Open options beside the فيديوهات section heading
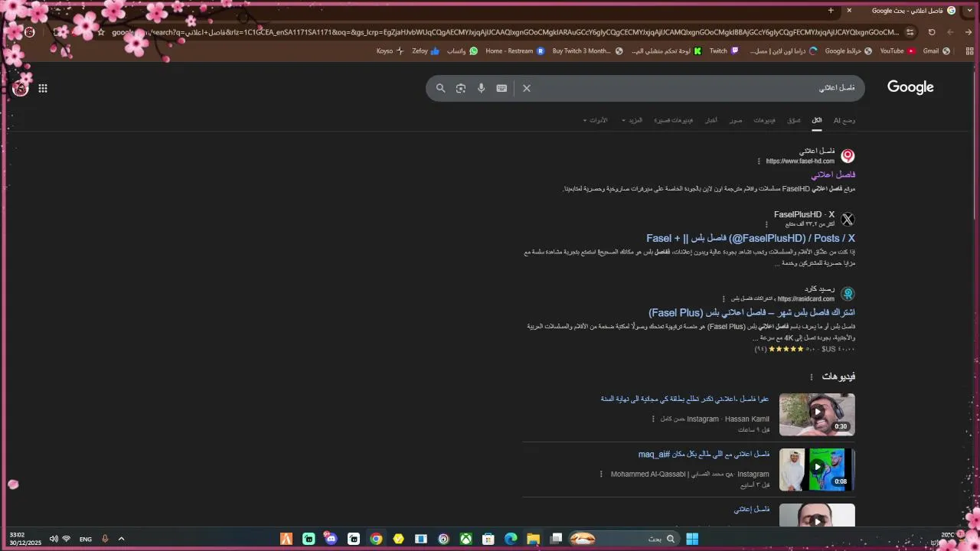 tap(812, 377)
